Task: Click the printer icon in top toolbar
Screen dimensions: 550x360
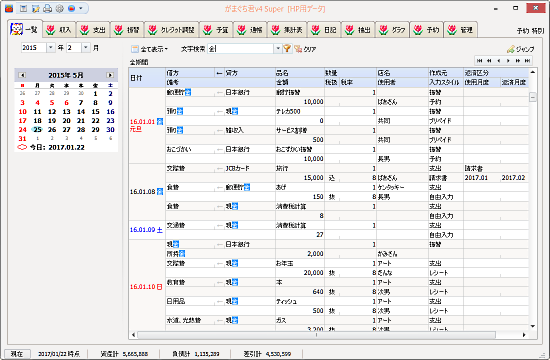Action: [48, 8]
